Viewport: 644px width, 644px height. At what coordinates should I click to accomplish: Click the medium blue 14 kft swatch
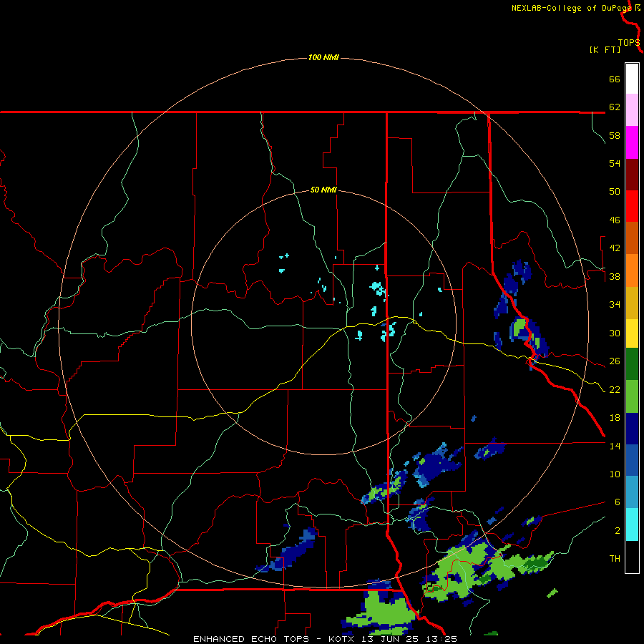pyautogui.click(x=632, y=460)
